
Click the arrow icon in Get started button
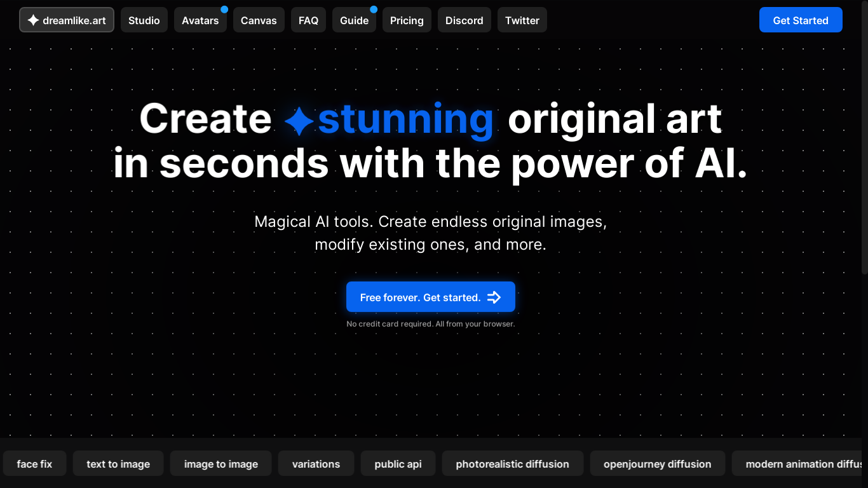pos(494,297)
